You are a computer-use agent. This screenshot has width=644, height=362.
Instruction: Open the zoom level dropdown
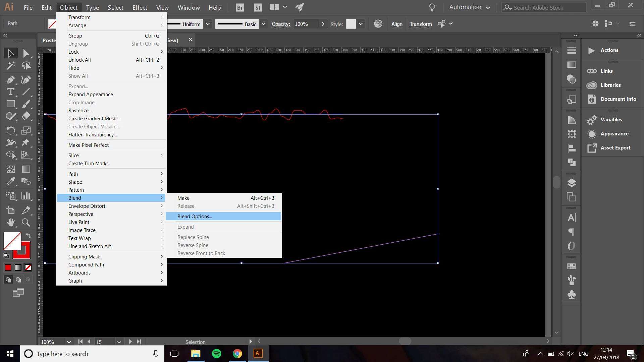pyautogui.click(x=69, y=342)
